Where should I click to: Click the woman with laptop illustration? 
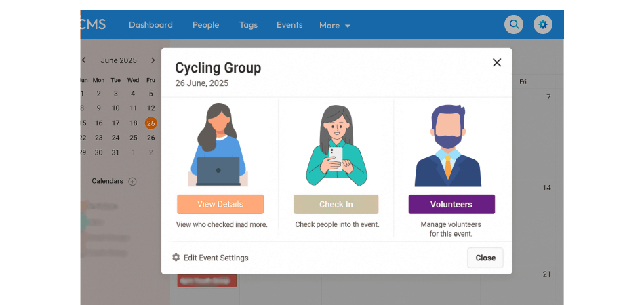218,145
